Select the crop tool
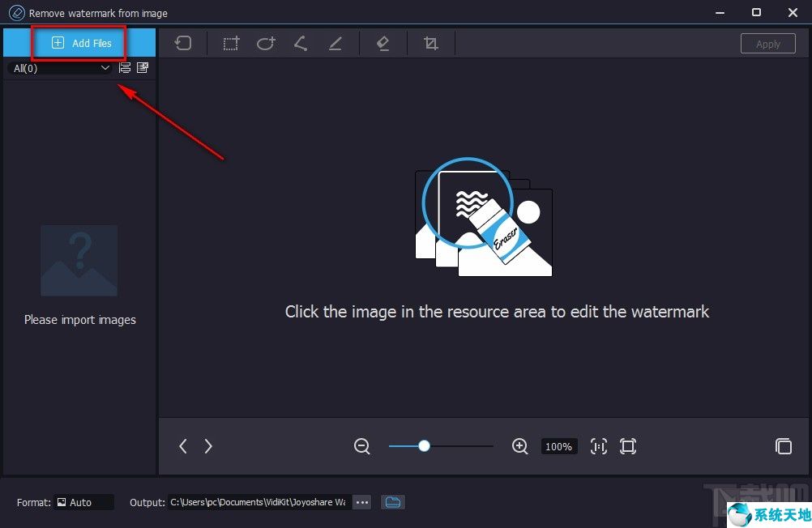 431,44
